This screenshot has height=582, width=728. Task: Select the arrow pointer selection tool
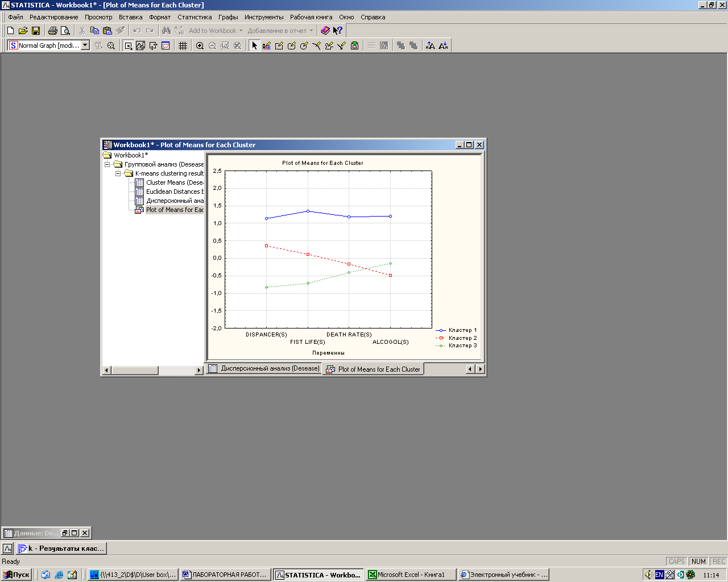[254, 45]
